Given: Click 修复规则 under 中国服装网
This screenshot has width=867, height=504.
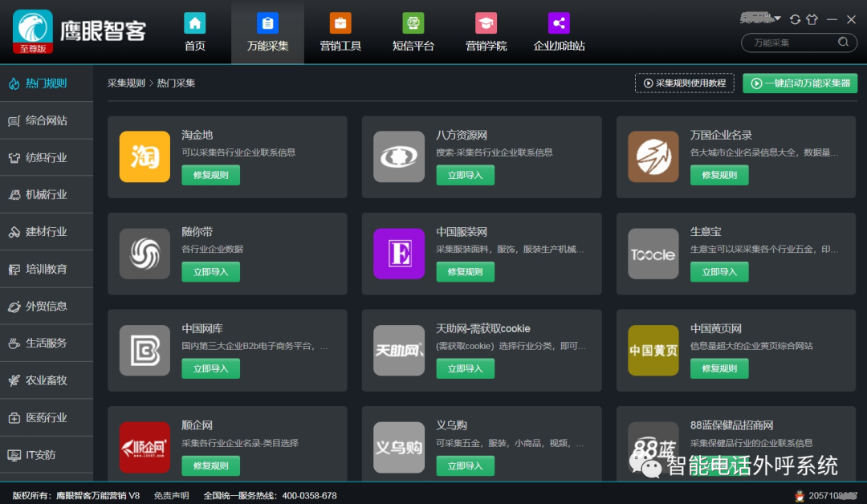Looking at the screenshot, I should [465, 272].
